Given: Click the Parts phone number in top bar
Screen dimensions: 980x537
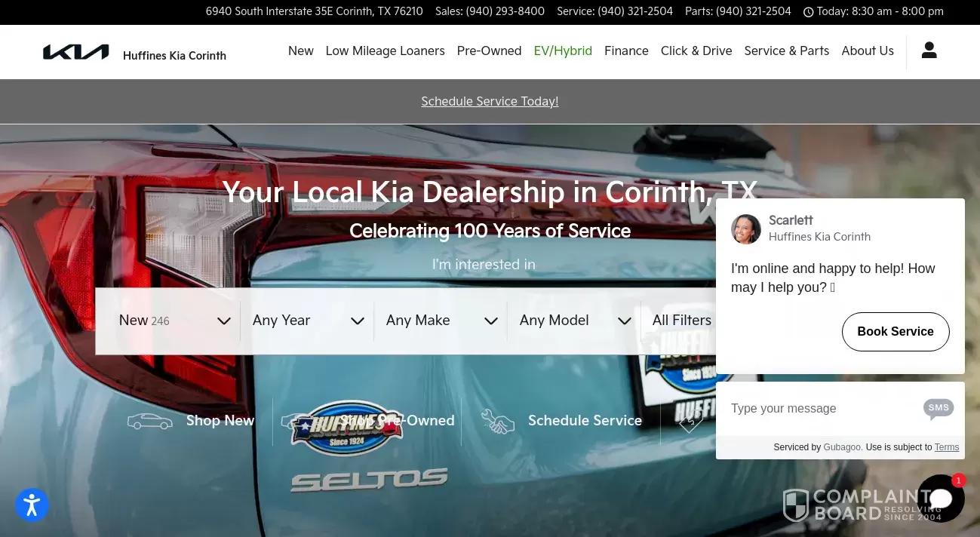Looking at the screenshot, I should tap(754, 12).
